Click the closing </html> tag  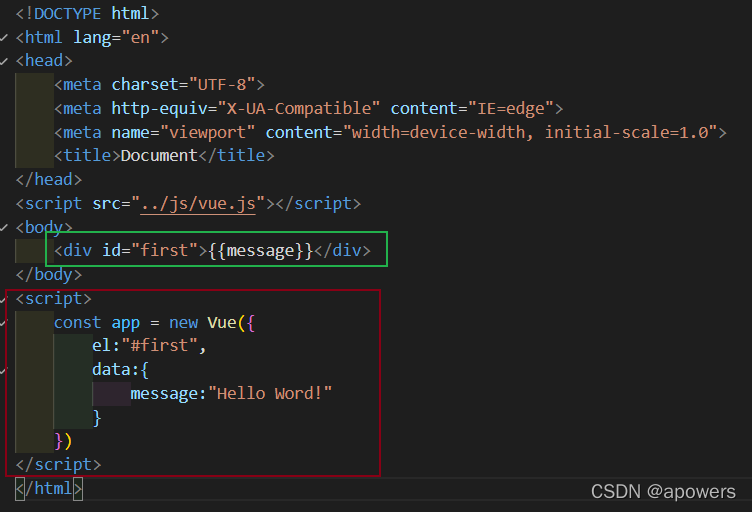48,489
